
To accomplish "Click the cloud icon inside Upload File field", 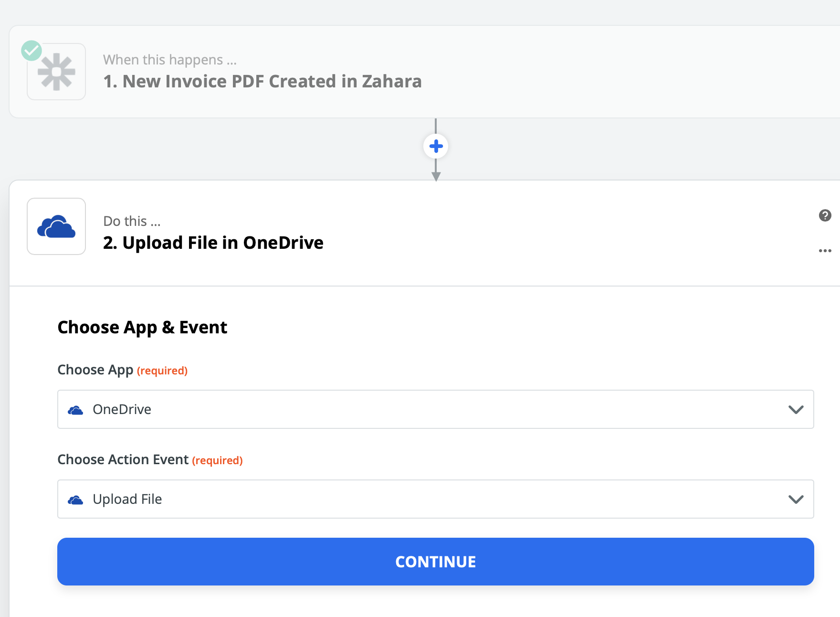I will tap(75, 500).
